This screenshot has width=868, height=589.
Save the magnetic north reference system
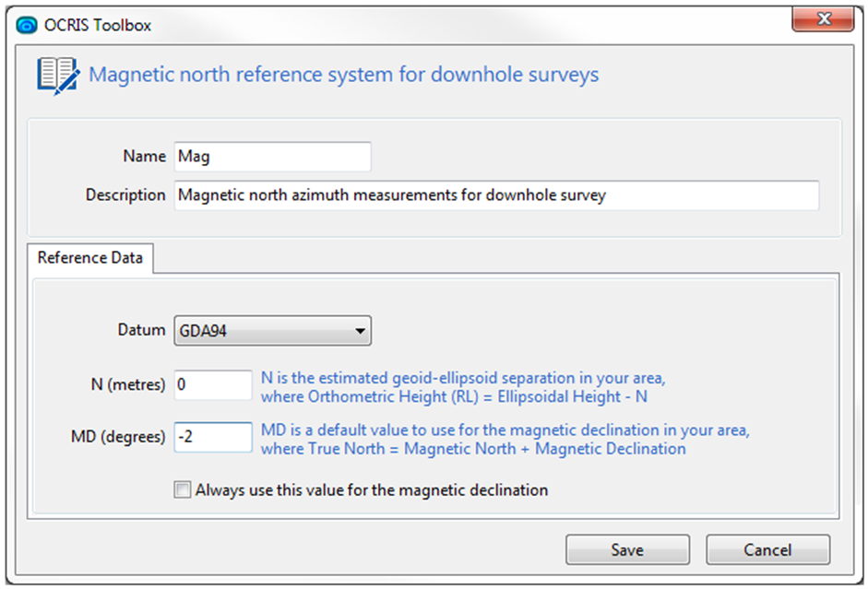click(x=628, y=549)
